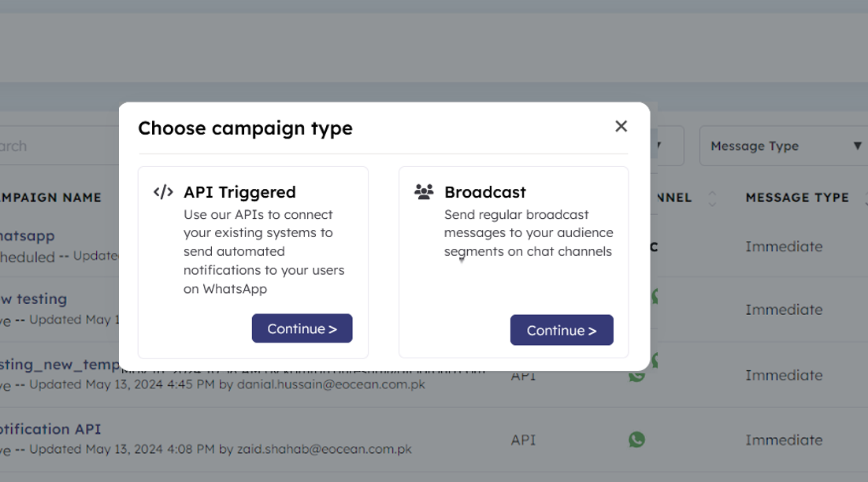
Task: Open the whatsapp campaign link
Action: click(x=28, y=235)
